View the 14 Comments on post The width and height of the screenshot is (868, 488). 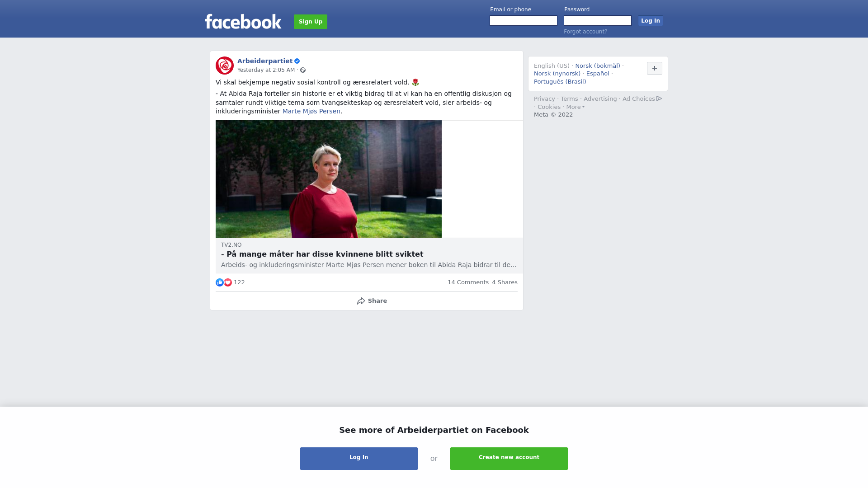pos(468,282)
